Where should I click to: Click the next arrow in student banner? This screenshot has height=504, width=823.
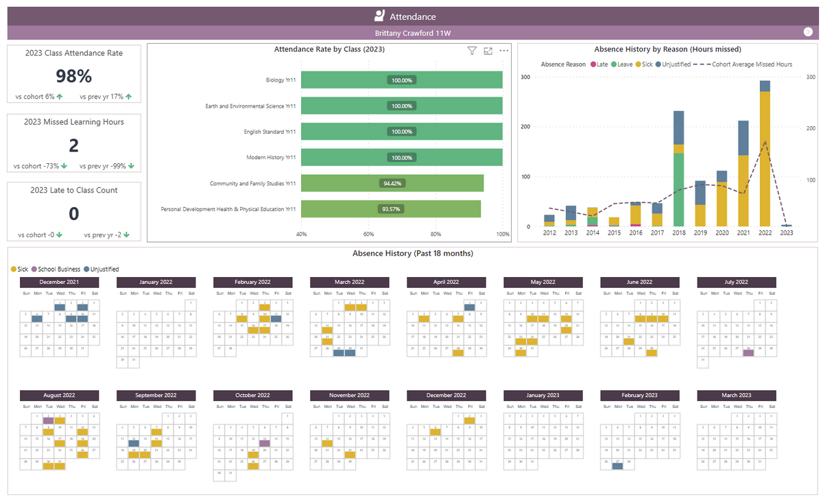click(807, 32)
